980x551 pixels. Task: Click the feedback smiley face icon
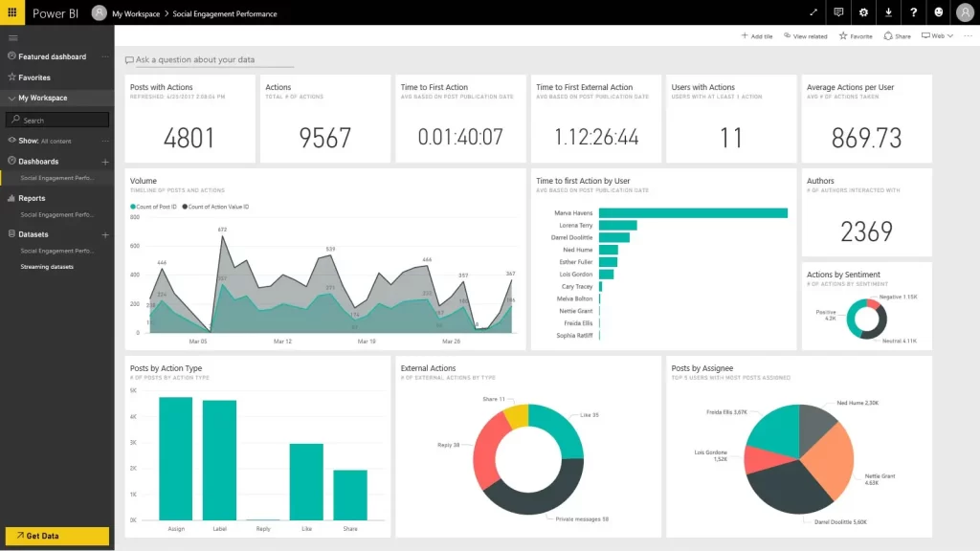(938, 12)
